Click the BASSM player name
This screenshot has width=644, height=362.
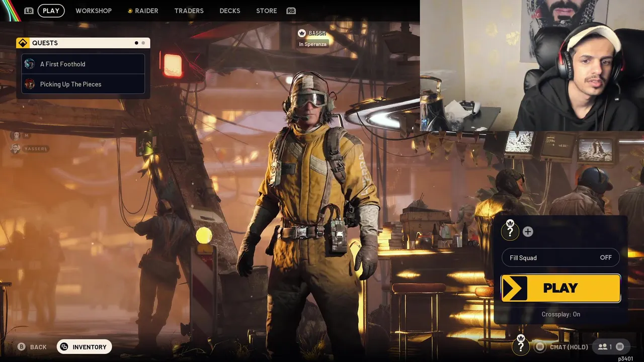317,33
